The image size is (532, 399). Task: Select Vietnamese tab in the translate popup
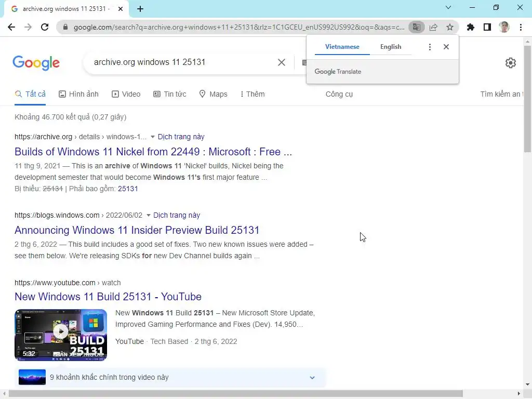342,47
